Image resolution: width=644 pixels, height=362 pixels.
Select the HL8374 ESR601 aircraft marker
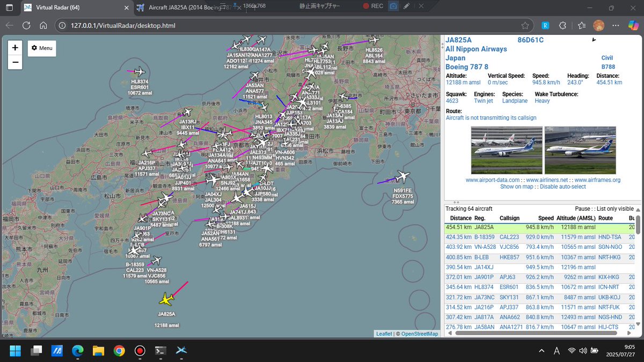click(140, 72)
